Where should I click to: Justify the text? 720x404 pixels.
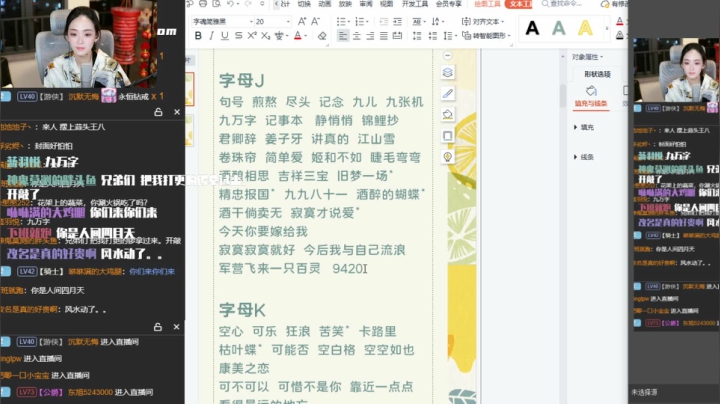(384, 36)
